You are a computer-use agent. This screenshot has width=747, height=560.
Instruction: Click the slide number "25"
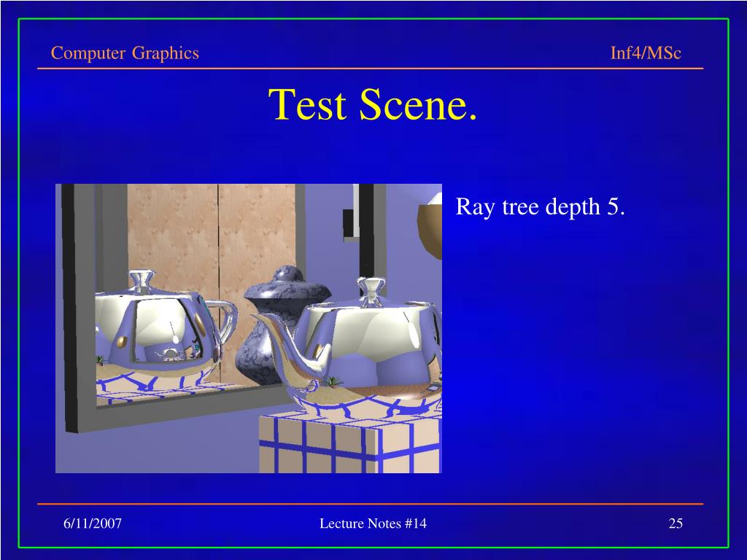point(676,524)
